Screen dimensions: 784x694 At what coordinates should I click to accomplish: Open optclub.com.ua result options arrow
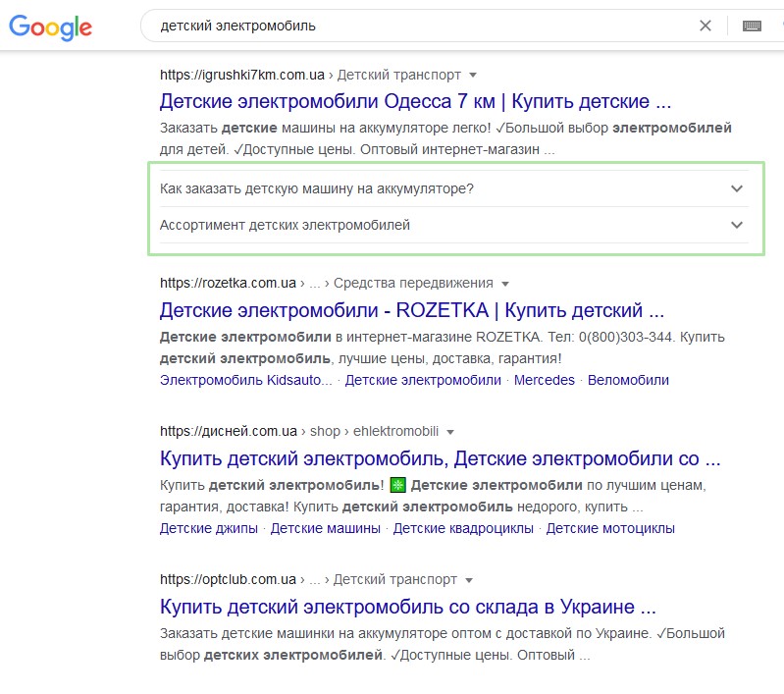point(469,580)
